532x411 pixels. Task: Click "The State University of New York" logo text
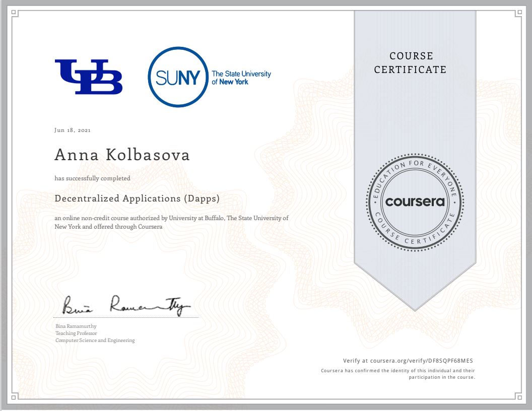pos(241,78)
